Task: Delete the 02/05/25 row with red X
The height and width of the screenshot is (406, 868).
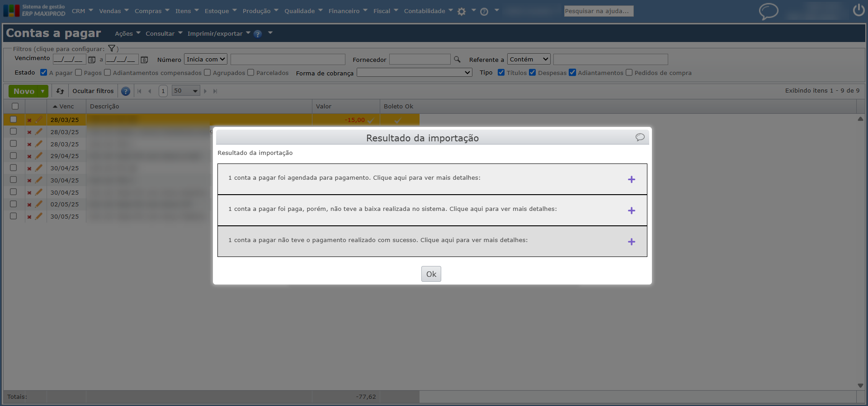Action: click(29, 205)
